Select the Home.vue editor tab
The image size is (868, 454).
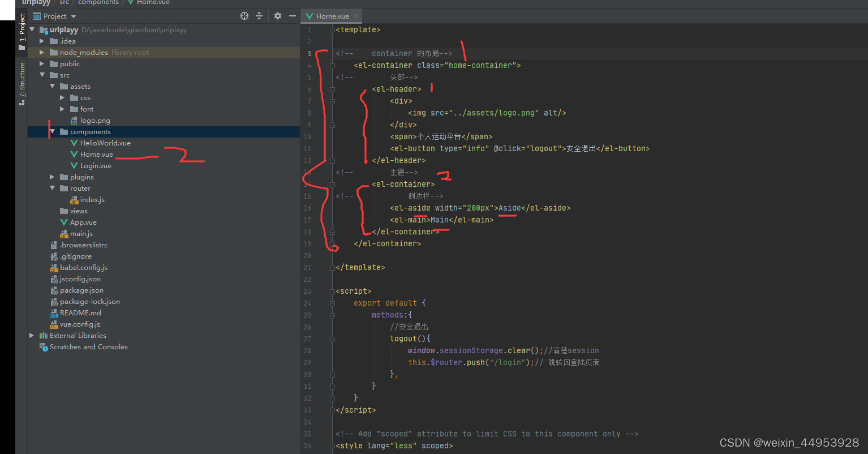(332, 16)
